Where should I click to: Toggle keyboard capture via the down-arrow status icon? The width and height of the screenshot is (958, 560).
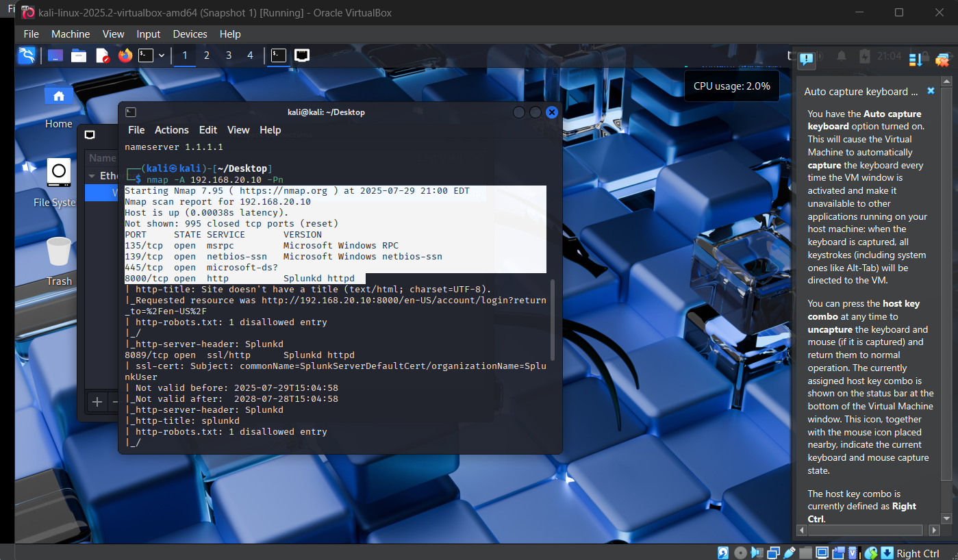click(886, 552)
